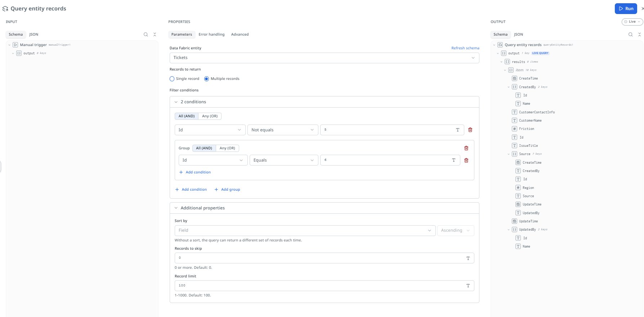Select the Multiple records radio button
644x317 pixels.
[207, 79]
